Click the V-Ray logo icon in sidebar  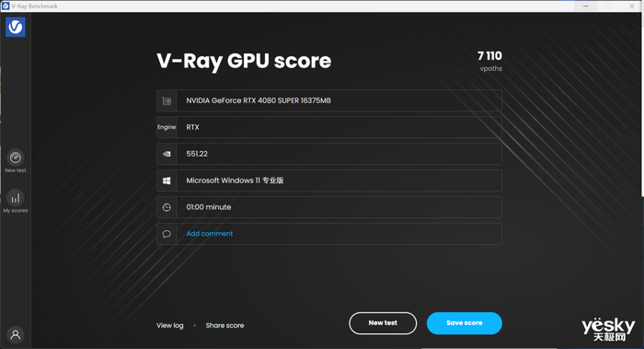click(x=16, y=27)
